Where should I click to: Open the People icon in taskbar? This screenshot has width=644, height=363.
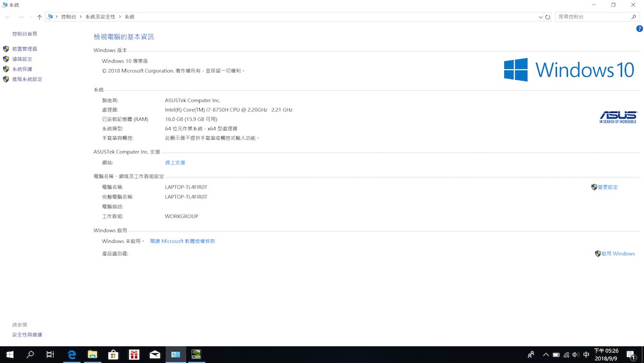531,355
